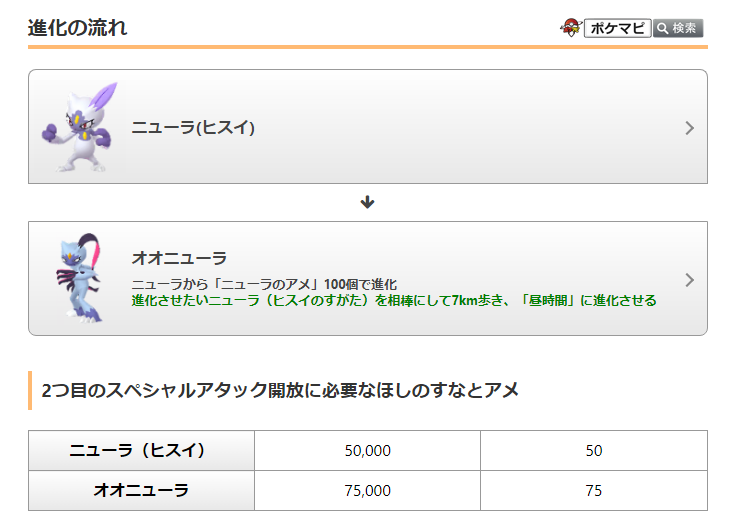Expand chevron on the オオニューラ card
Screen dimensions: 736x526
tap(689, 280)
